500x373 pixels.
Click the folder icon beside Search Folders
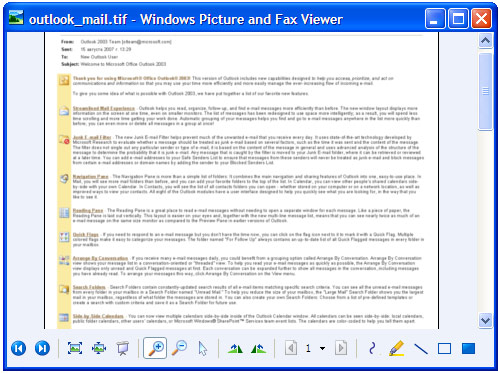pyautogui.click(x=64, y=289)
